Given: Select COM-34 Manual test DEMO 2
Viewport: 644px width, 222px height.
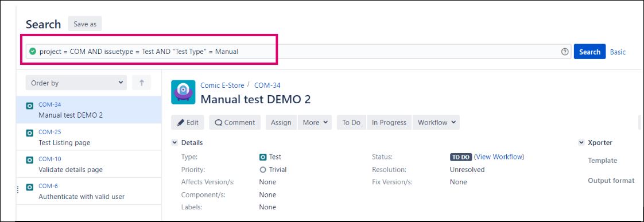Looking at the screenshot, I should tap(89, 110).
